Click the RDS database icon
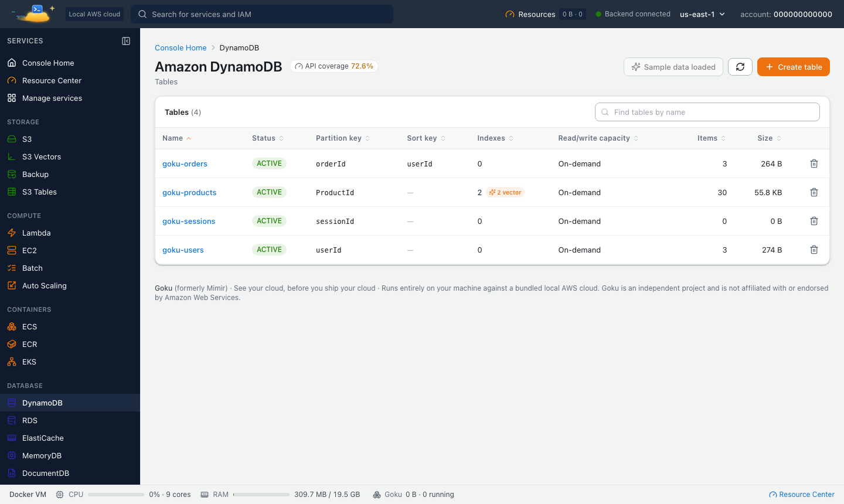The width and height of the screenshot is (844, 504). (12, 420)
